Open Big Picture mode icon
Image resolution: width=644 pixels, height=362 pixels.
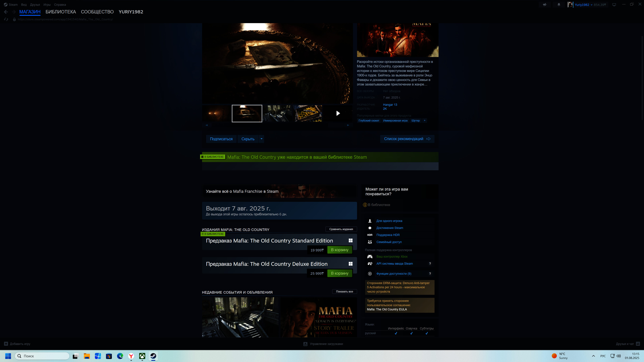pos(614,5)
